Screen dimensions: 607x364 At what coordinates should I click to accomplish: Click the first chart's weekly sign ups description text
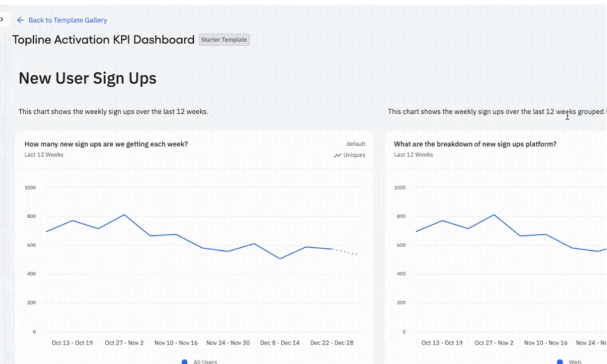[x=113, y=111]
